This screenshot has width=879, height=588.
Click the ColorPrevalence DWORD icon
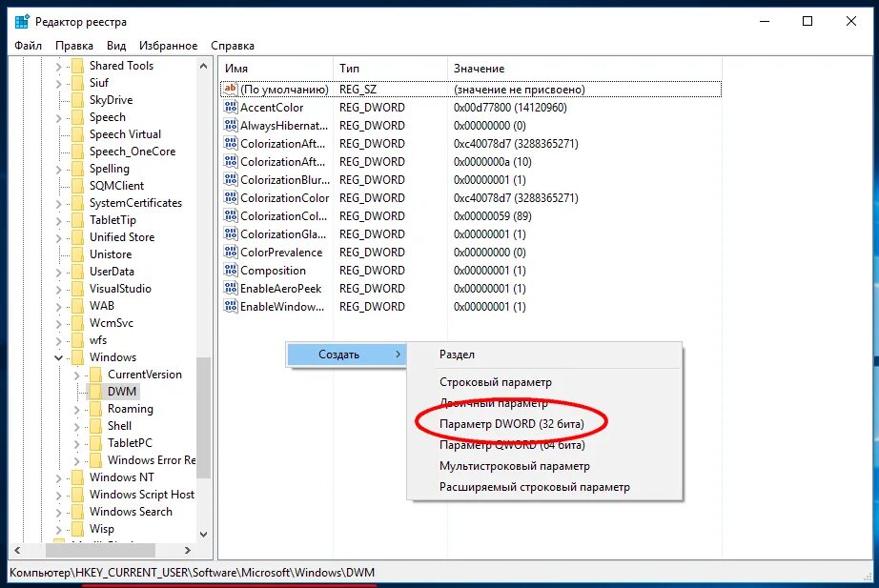click(x=231, y=252)
